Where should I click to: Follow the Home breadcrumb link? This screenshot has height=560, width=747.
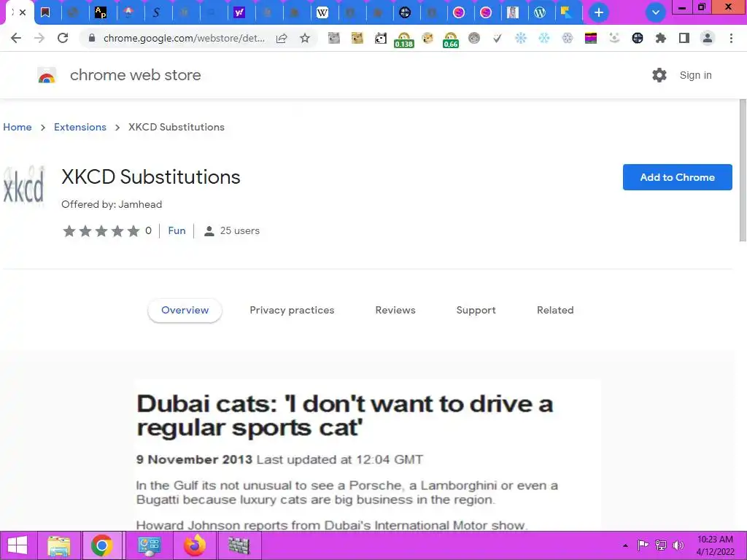(x=18, y=127)
